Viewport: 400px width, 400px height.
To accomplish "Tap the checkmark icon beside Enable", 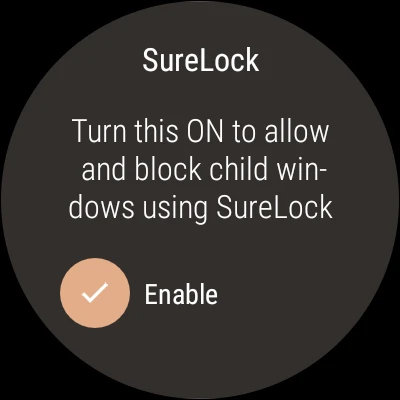I will tap(95, 293).
